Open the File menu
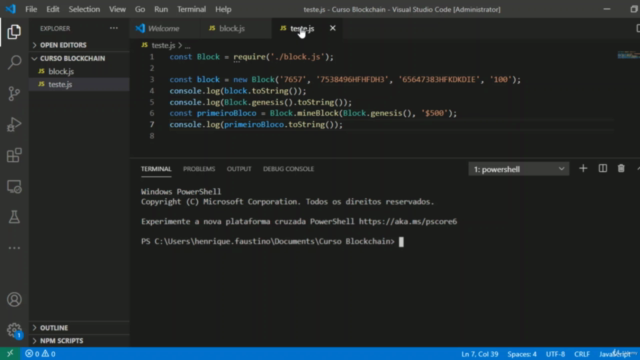This screenshot has width=640, height=360. (31, 9)
